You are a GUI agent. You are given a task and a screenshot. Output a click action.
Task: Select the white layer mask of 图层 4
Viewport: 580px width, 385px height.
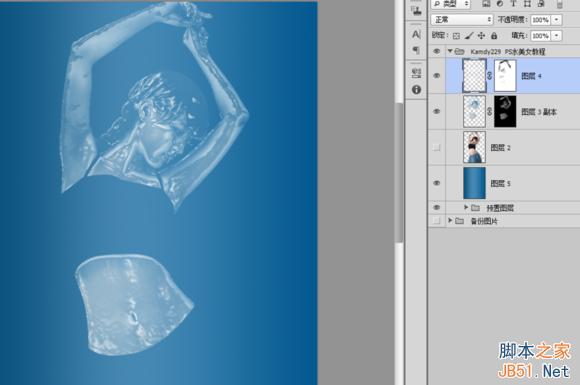tap(505, 76)
